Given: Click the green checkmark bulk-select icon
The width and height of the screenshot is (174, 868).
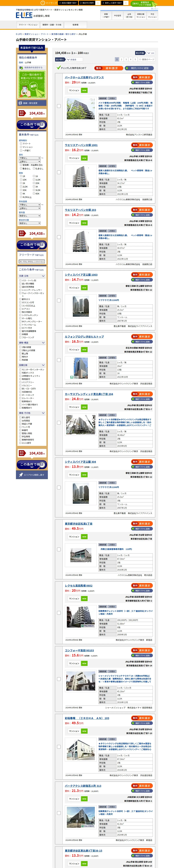Looking at the screenshot, I should (58, 68).
